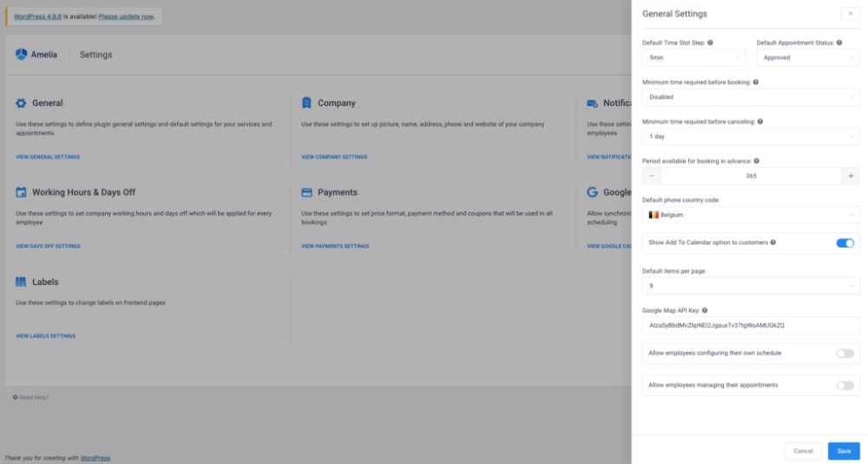Screen dimensions: 868x464
Task: Click the Company section heading
Action: point(337,103)
